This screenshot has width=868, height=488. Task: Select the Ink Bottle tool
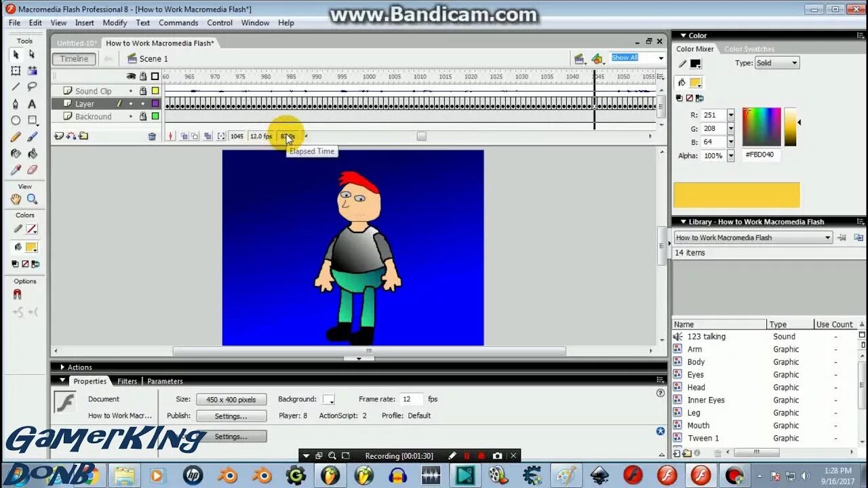coord(16,154)
